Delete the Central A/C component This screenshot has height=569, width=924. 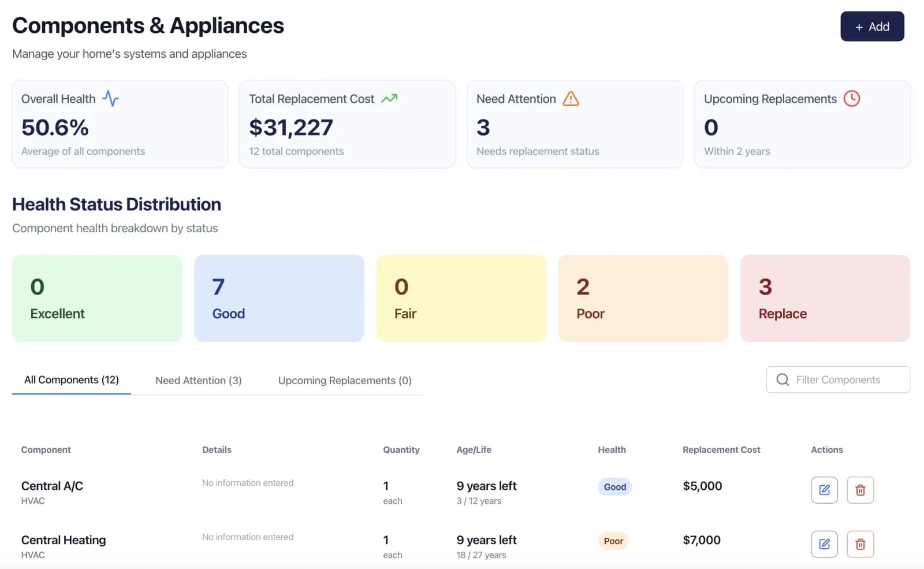(860, 490)
